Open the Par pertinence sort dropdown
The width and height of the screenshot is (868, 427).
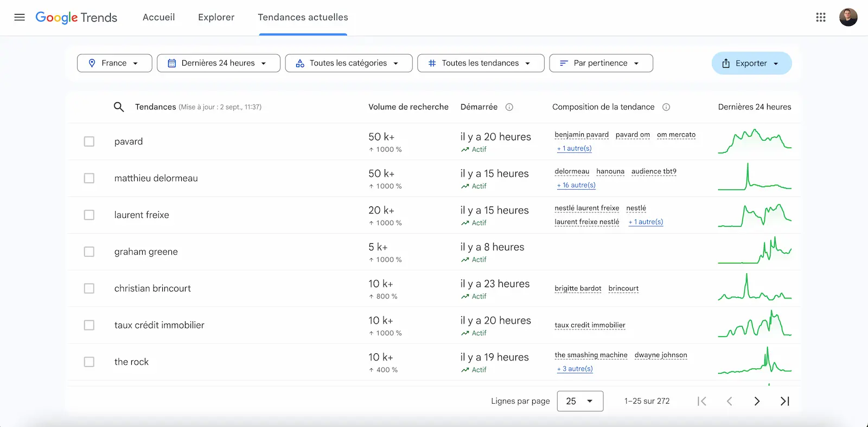[601, 63]
